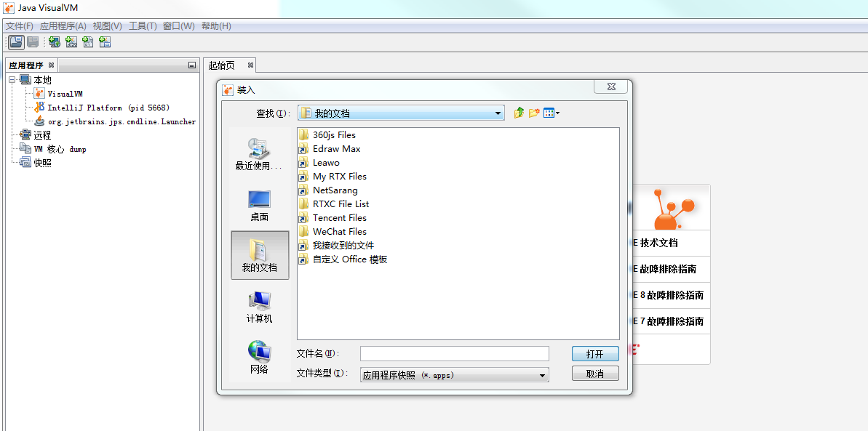Viewport: 868px width, 431px height.
Task: Click the Up One Level icon in dialog
Action: (x=518, y=113)
